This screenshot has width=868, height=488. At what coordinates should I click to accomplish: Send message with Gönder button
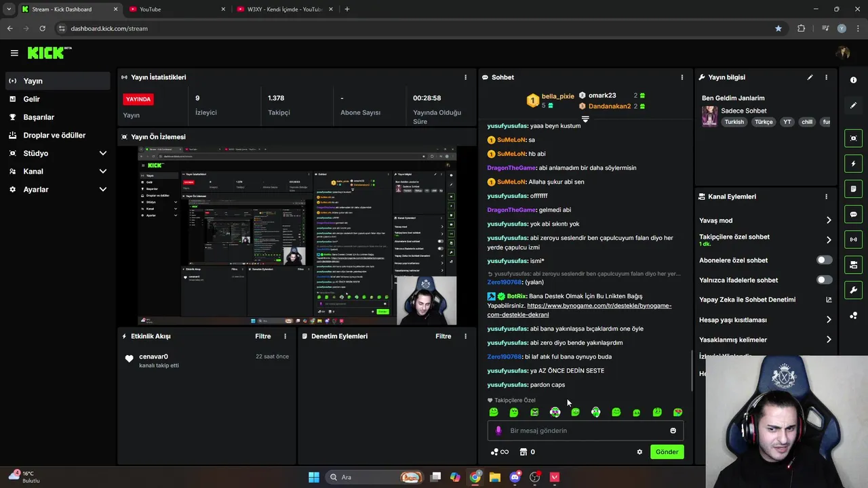(x=667, y=452)
